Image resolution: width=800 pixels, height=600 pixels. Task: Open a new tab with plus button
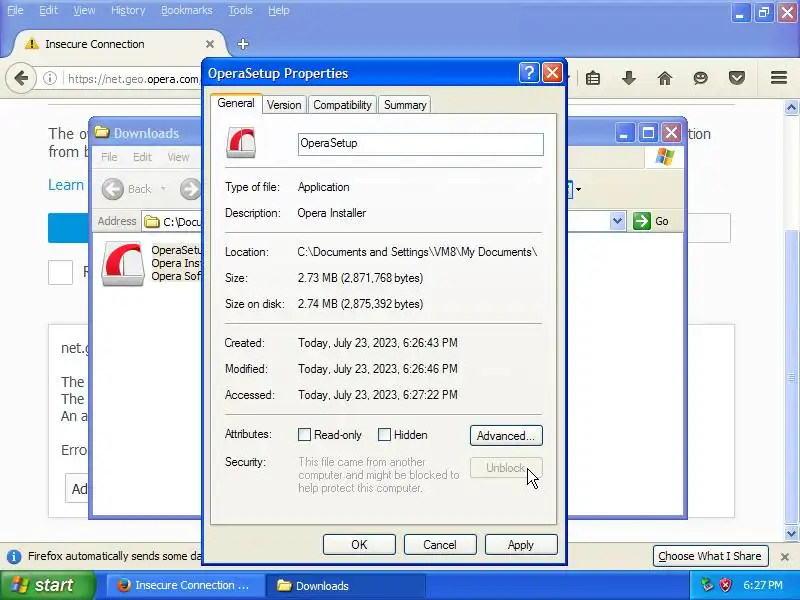point(243,44)
